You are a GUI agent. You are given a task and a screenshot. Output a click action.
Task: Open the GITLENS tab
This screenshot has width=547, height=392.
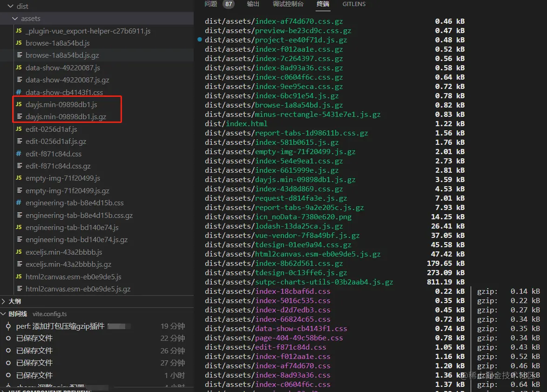pyautogui.click(x=354, y=4)
